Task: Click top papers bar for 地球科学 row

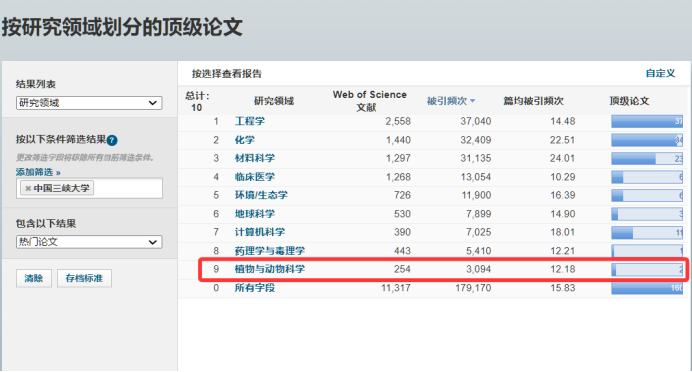Action: tap(647, 214)
